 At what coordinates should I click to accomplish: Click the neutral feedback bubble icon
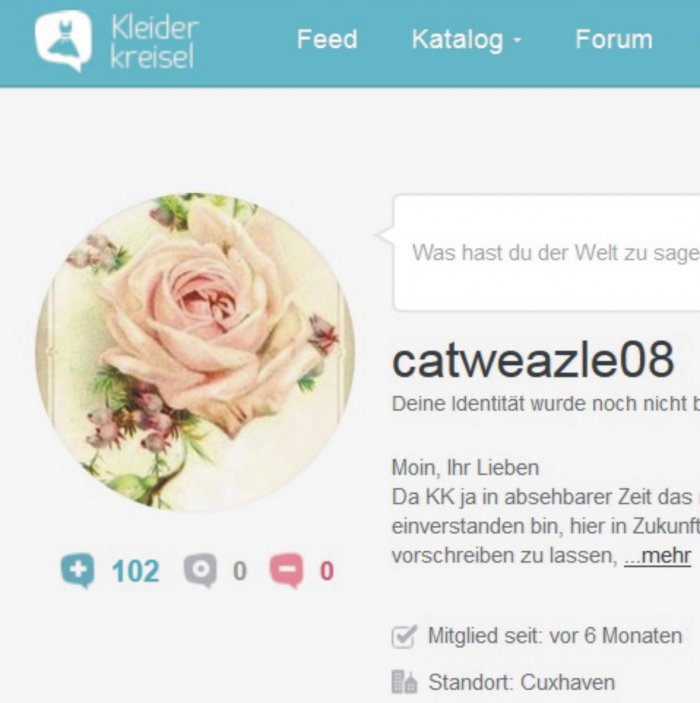click(x=200, y=571)
